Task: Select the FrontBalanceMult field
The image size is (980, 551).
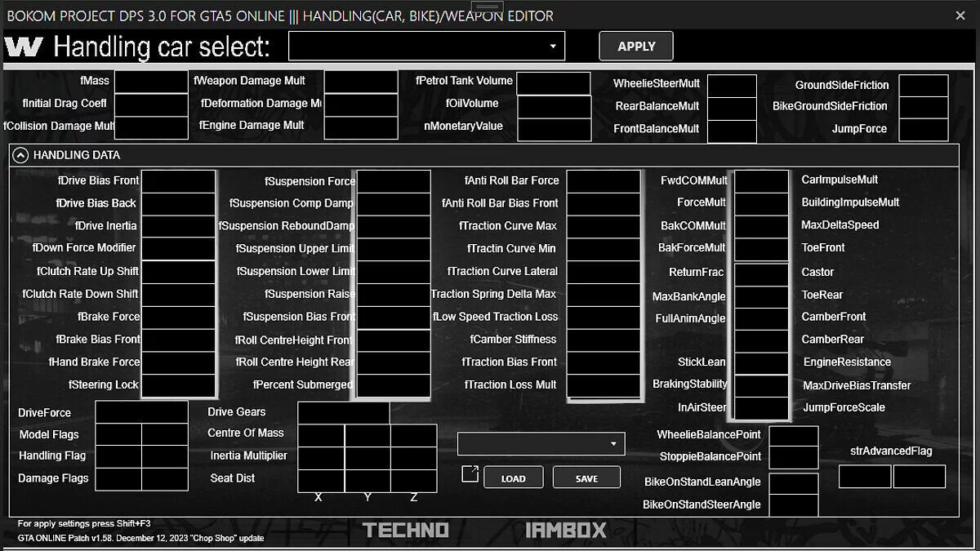Action: [x=732, y=131]
